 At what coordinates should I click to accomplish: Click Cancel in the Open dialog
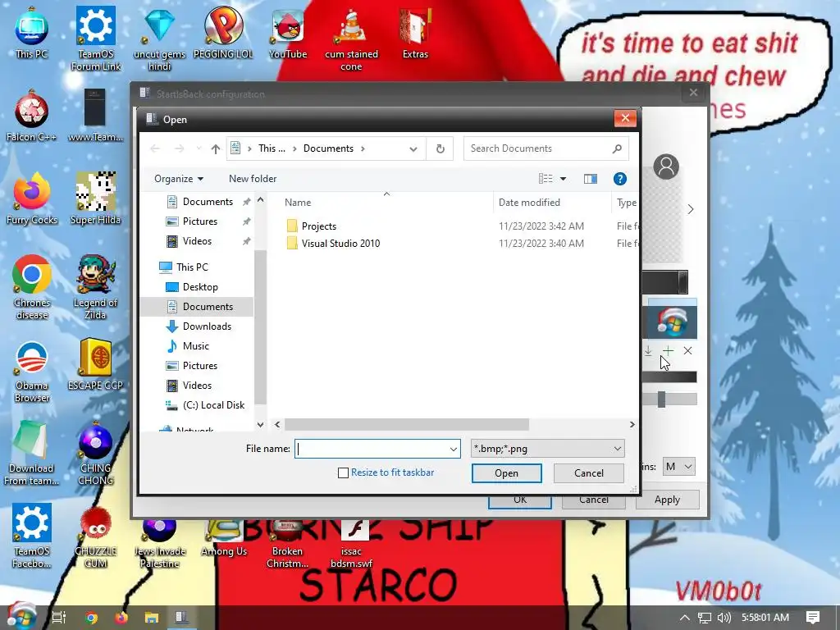589,473
